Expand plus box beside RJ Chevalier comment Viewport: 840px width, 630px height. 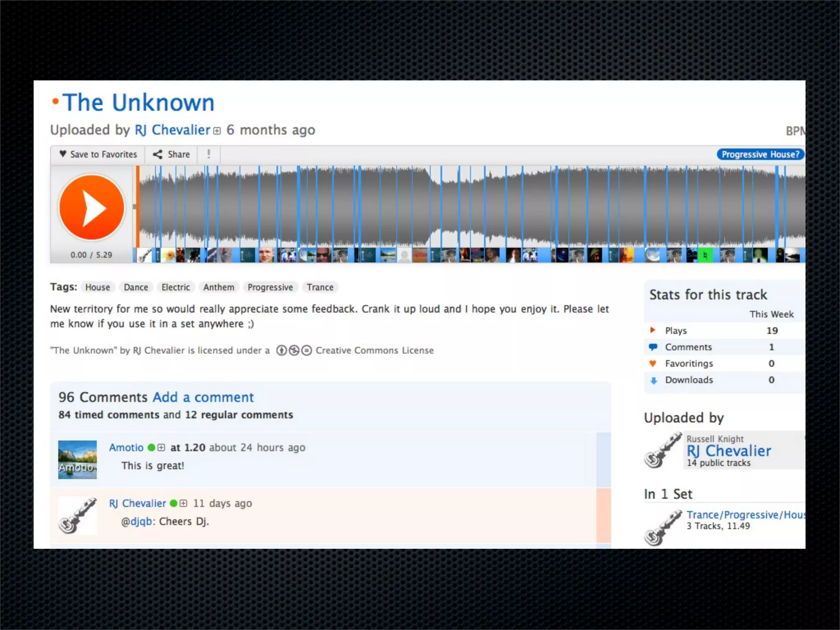coord(183,503)
